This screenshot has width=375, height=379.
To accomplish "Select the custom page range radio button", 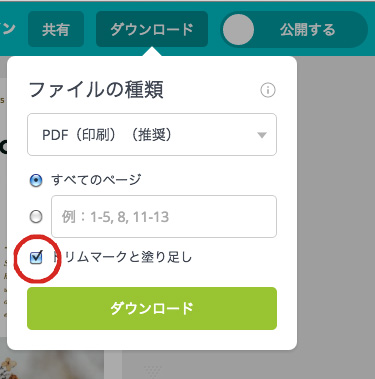I will pyautogui.click(x=36, y=217).
